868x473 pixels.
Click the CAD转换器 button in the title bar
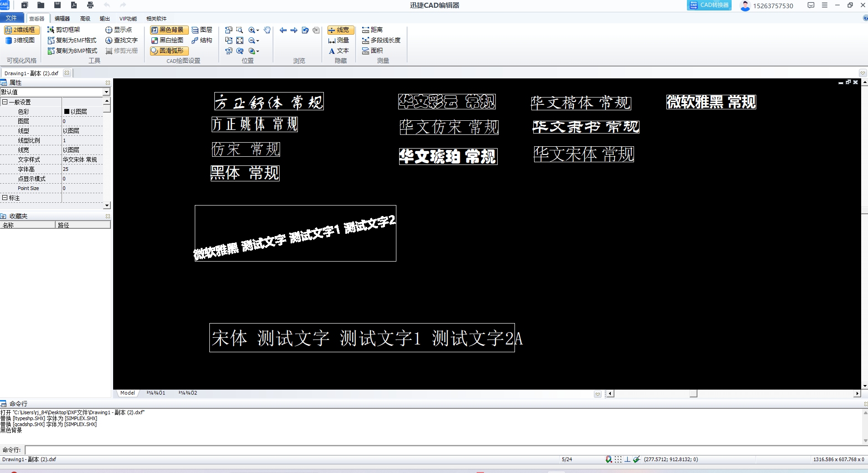click(709, 5)
